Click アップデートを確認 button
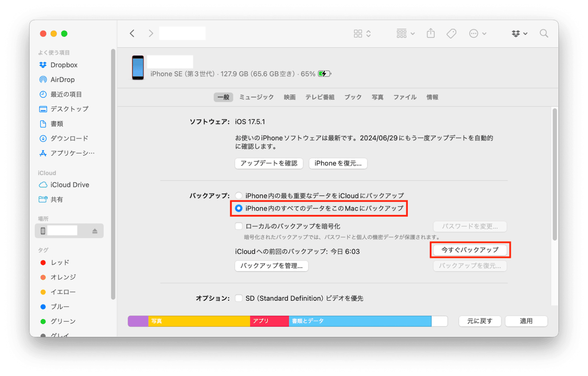 pos(269,163)
